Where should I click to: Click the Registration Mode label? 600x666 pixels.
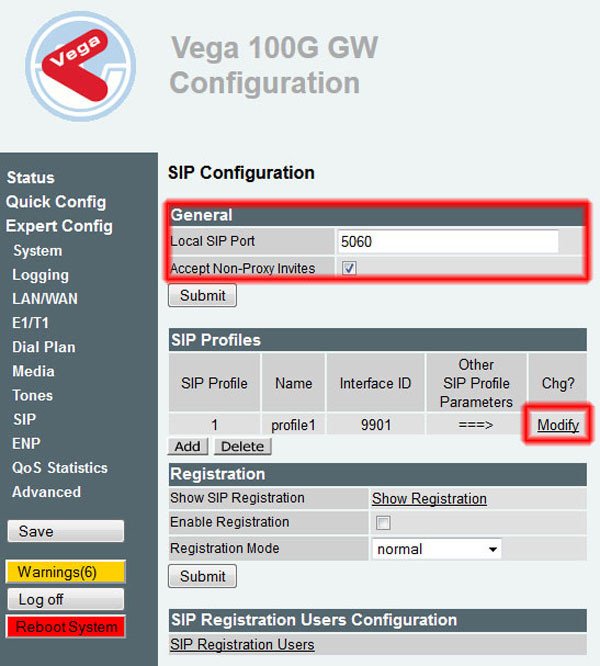click(x=225, y=548)
